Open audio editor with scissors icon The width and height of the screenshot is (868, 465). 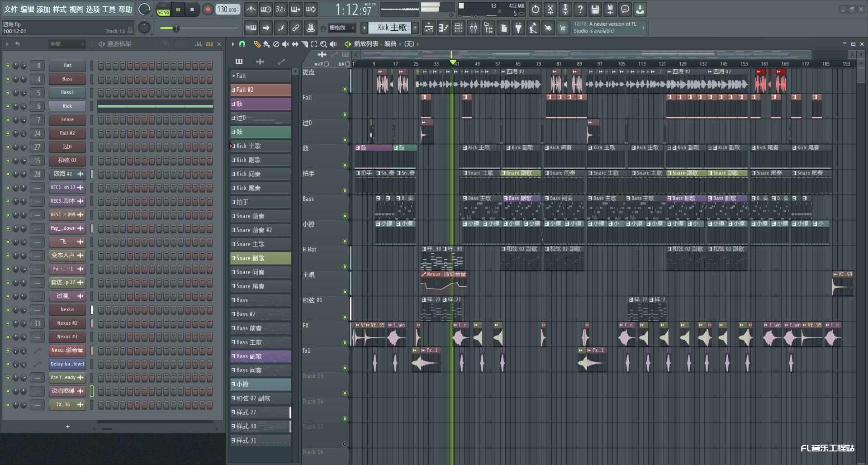(550, 9)
